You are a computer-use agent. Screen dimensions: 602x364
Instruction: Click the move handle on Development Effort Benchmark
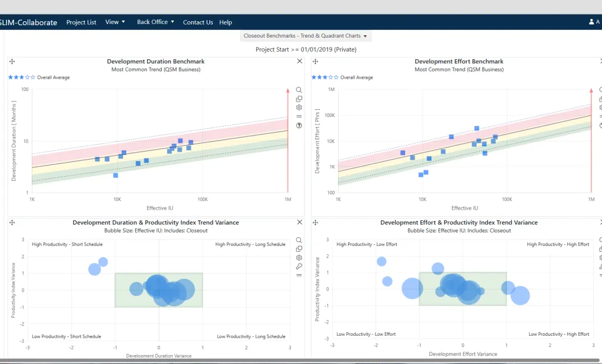[x=315, y=62]
